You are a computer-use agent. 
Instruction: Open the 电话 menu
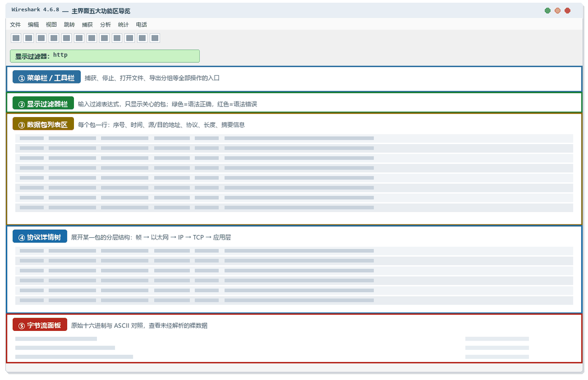click(141, 25)
